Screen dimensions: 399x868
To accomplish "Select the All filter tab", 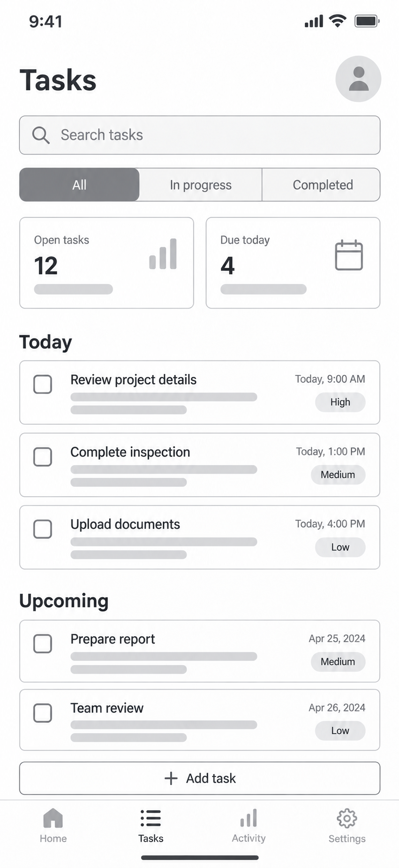I will pyautogui.click(x=79, y=185).
